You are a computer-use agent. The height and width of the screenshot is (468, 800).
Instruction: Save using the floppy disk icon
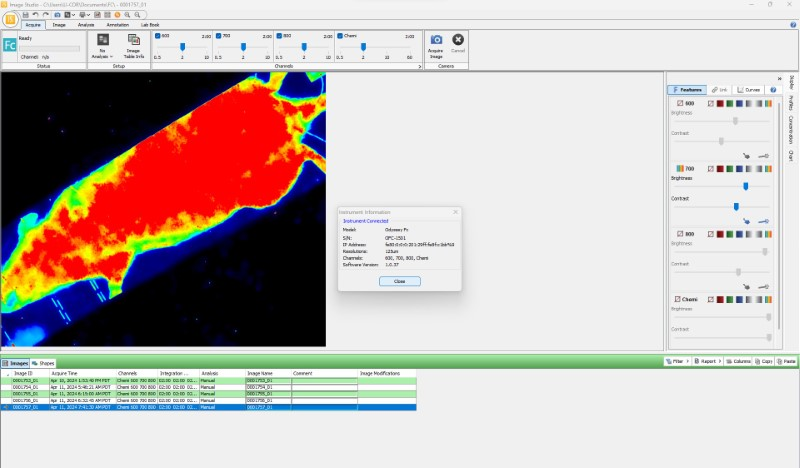pyautogui.click(x=26, y=15)
